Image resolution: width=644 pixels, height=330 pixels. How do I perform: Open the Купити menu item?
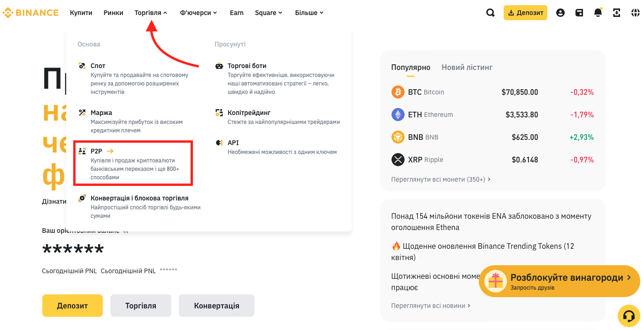(x=81, y=13)
